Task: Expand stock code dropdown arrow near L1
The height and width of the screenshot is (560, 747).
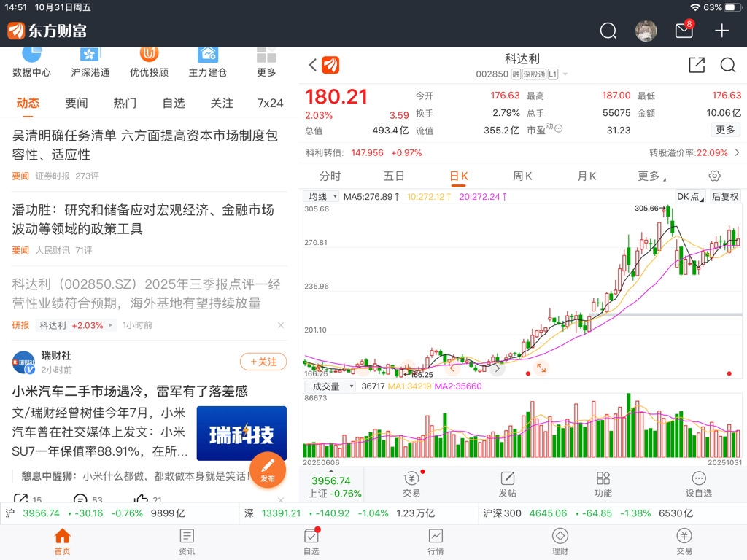Action: 565,74
